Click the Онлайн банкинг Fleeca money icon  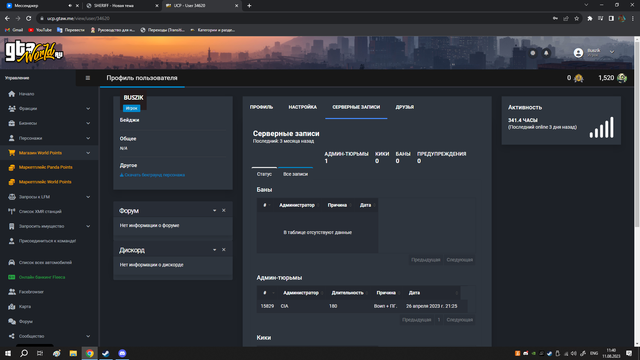click(x=11, y=277)
